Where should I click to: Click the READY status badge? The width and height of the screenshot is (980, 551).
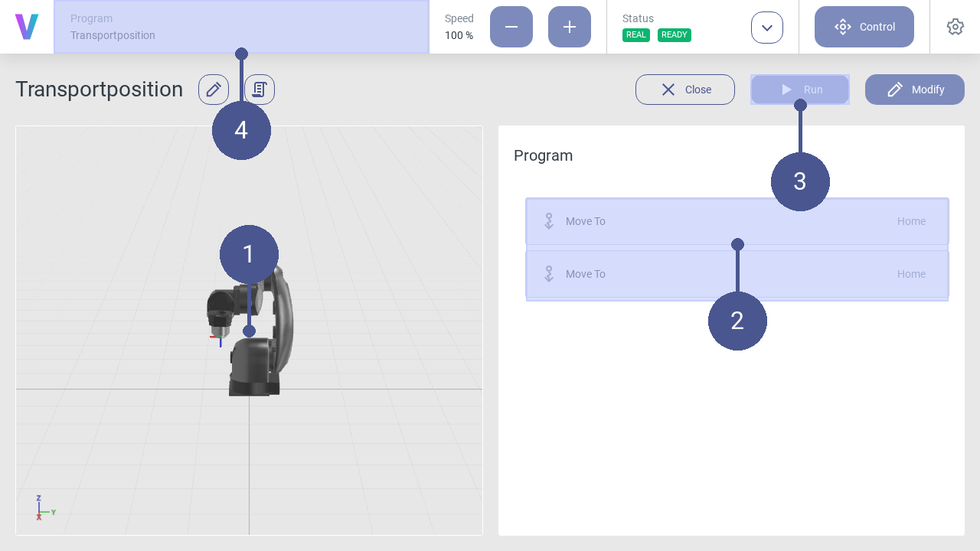click(674, 35)
